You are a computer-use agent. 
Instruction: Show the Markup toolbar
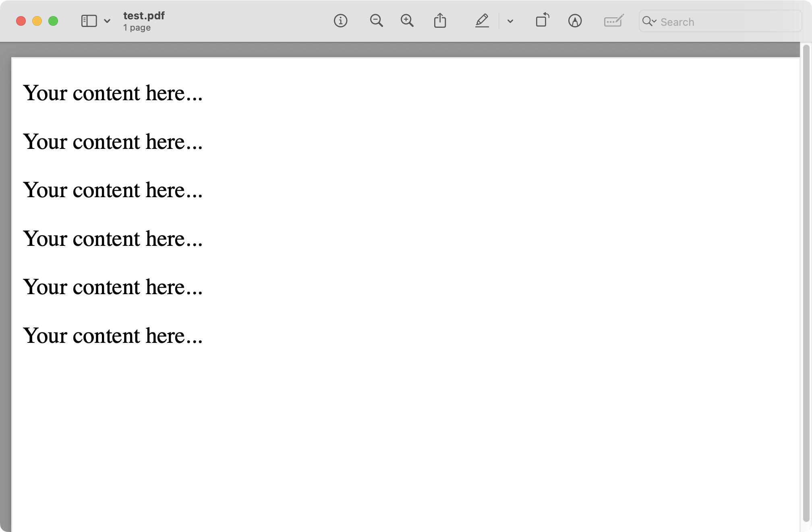[575, 21]
